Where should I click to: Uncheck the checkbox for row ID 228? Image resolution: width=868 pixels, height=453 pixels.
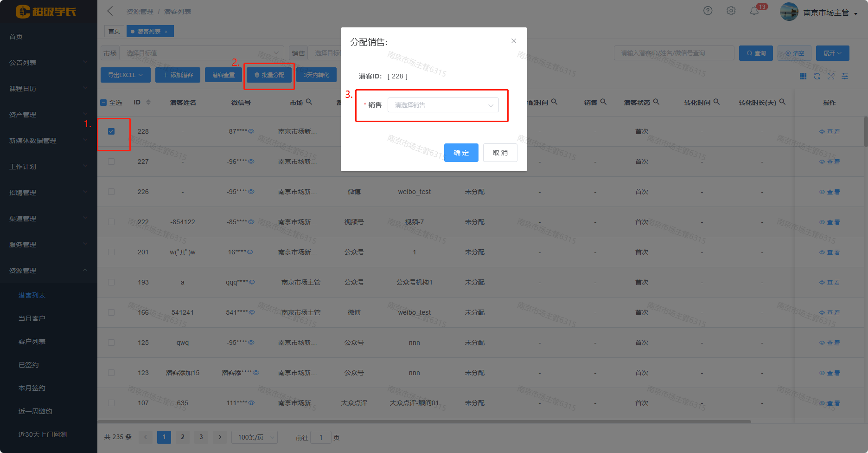pyautogui.click(x=111, y=131)
